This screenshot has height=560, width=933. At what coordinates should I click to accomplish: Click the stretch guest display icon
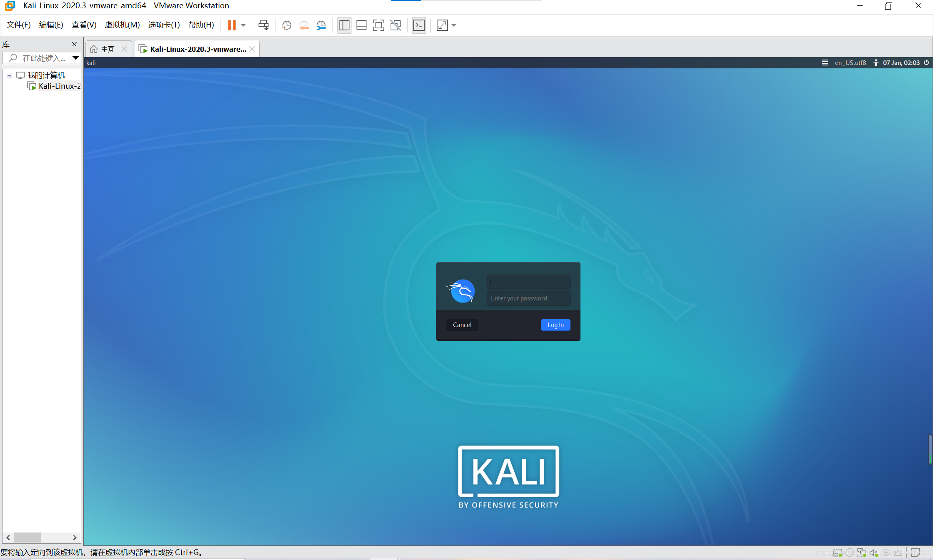(x=441, y=25)
